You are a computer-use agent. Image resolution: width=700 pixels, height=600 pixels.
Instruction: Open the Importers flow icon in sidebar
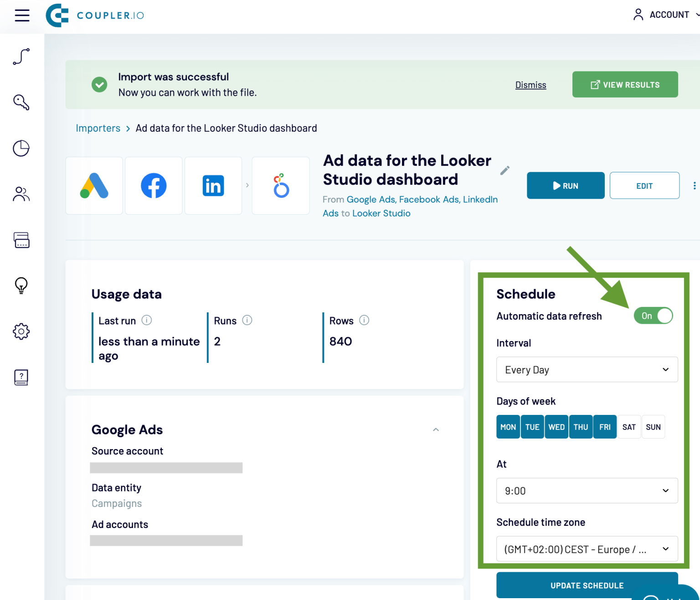[x=21, y=57]
